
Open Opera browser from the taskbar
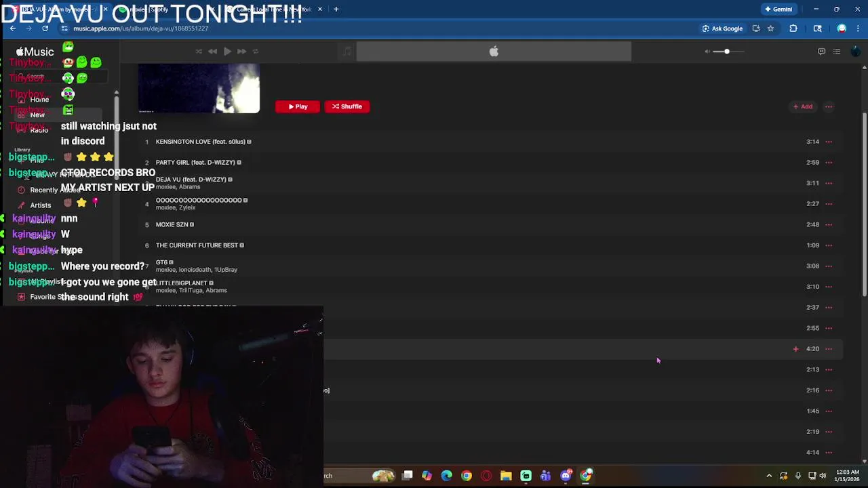pyautogui.click(x=486, y=476)
